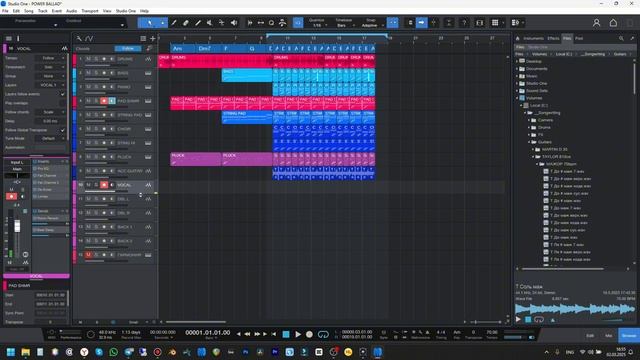Select the Dm7 chord on chord track
The width and height of the screenshot is (640, 360).
(208, 49)
